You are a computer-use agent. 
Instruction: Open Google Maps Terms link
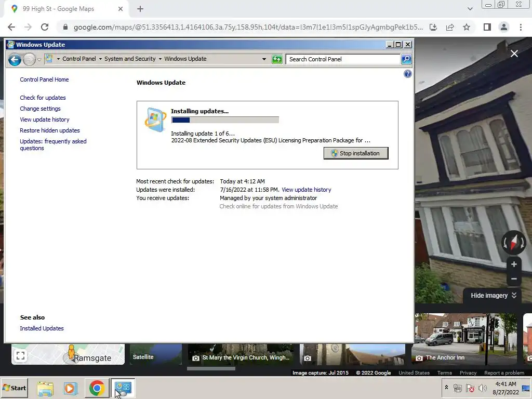point(445,373)
